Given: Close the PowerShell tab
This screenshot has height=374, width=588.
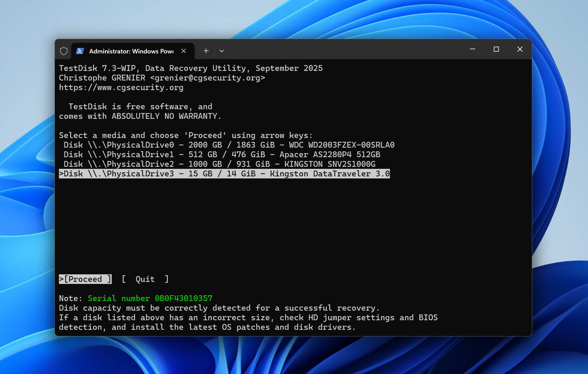Looking at the screenshot, I should pos(184,51).
